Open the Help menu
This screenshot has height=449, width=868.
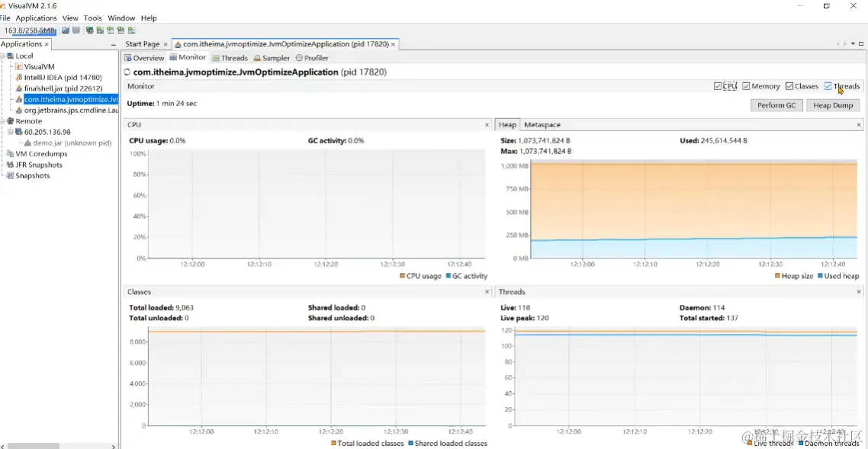point(149,18)
